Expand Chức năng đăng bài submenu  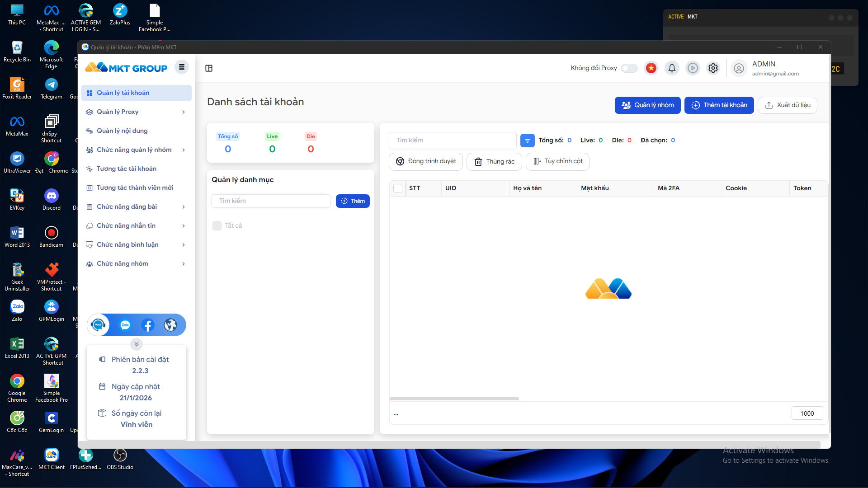click(x=184, y=207)
